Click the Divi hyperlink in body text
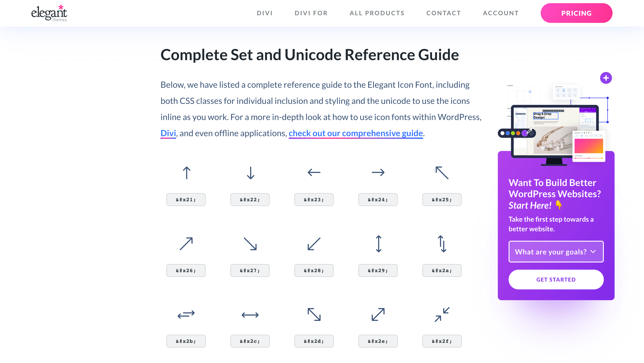644x363 pixels. 168,133
